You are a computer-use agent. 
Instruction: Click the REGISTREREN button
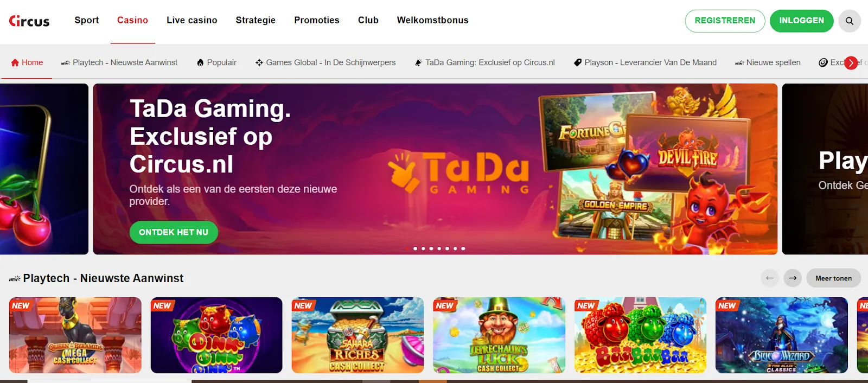click(x=725, y=21)
